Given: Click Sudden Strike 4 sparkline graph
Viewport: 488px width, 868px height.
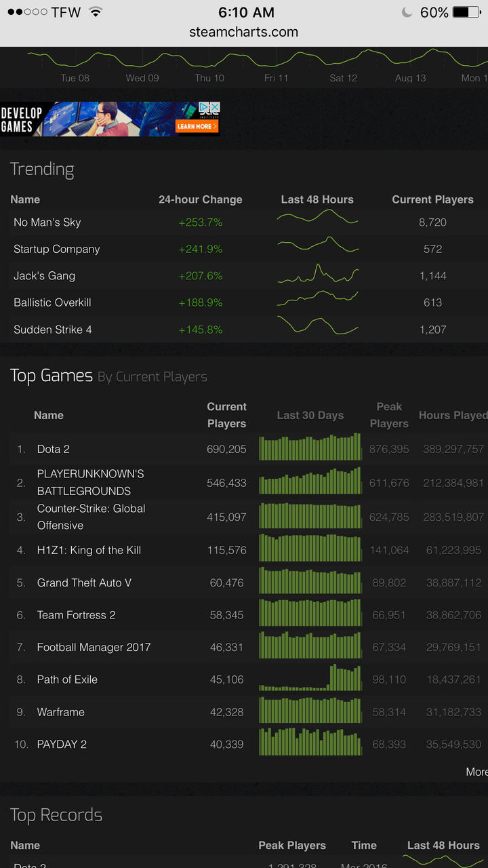Looking at the screenshot, I should click(x=317, y=325).
